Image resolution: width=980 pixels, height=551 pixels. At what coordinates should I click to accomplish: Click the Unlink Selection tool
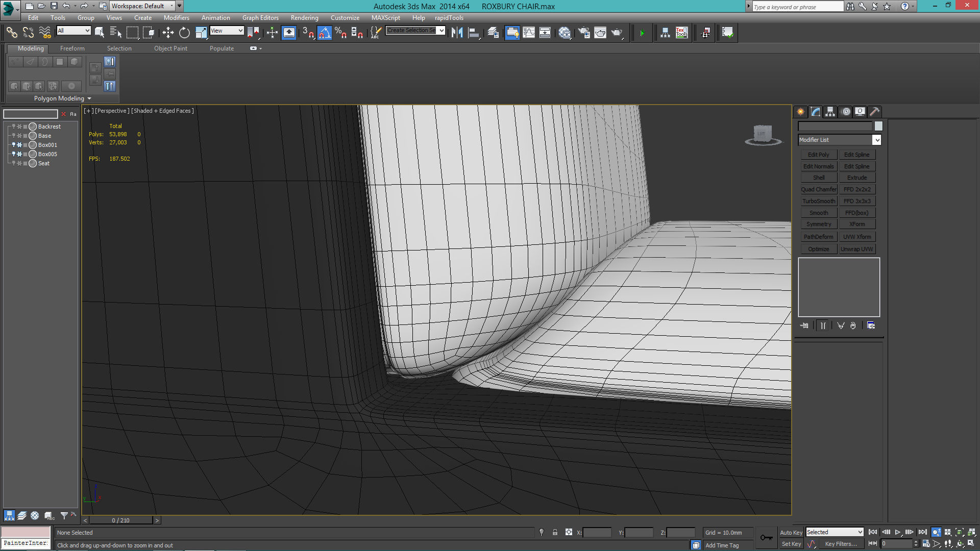click(x=28, y=33)
